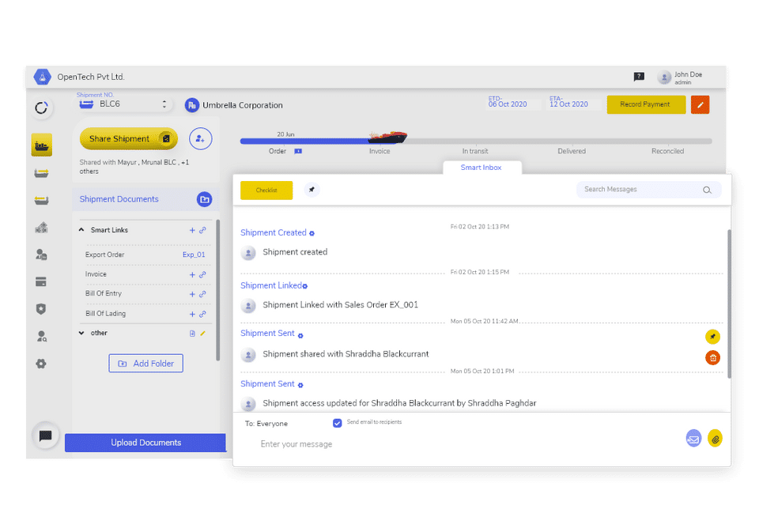759x532 pixels.
Task: Open the user-with-document sidebar icon
Action: 41,254
